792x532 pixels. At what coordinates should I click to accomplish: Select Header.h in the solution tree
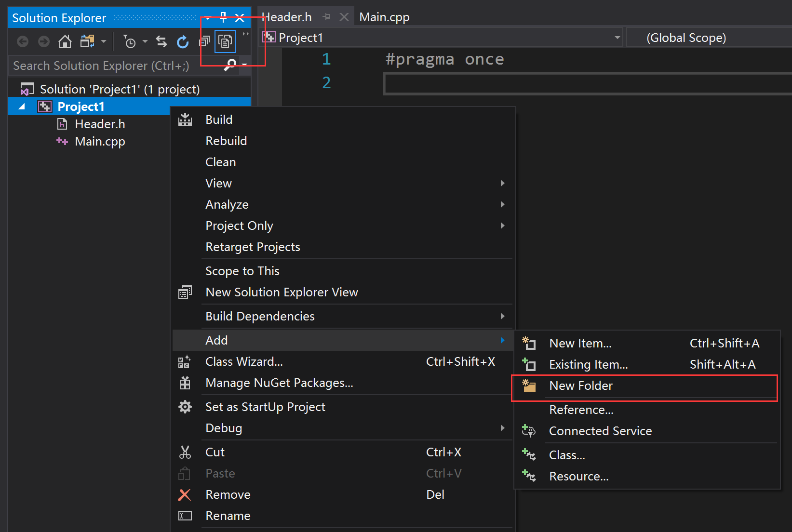tap(100, 124)
